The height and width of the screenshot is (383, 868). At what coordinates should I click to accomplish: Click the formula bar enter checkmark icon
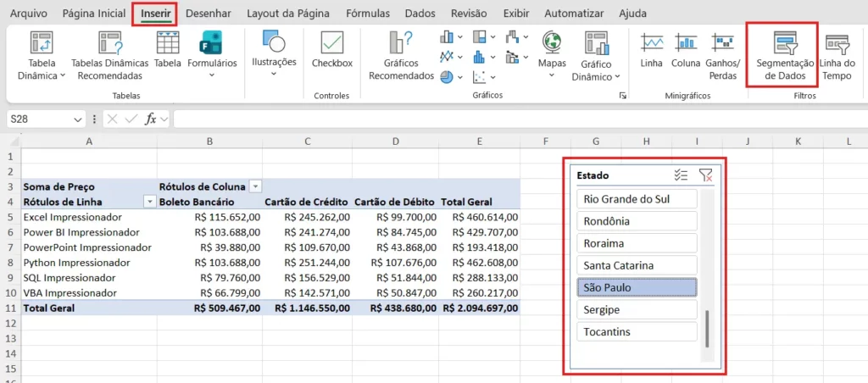[x=131, y=119]
